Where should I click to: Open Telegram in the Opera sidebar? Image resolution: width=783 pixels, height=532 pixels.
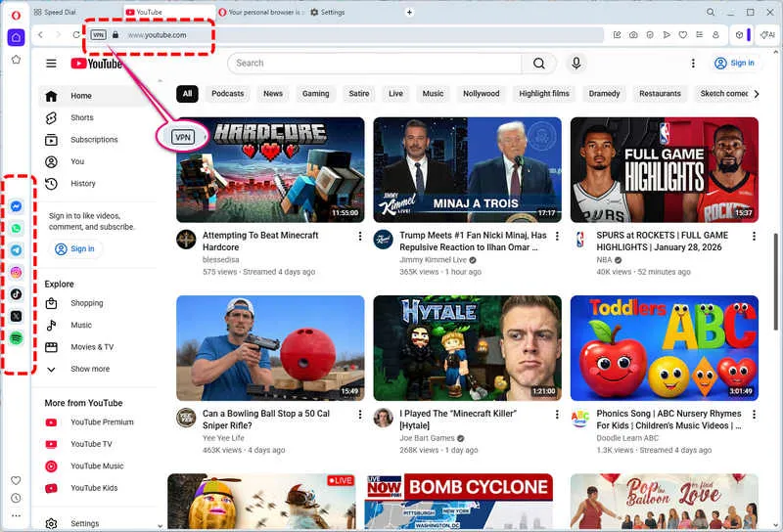point(16,250)
